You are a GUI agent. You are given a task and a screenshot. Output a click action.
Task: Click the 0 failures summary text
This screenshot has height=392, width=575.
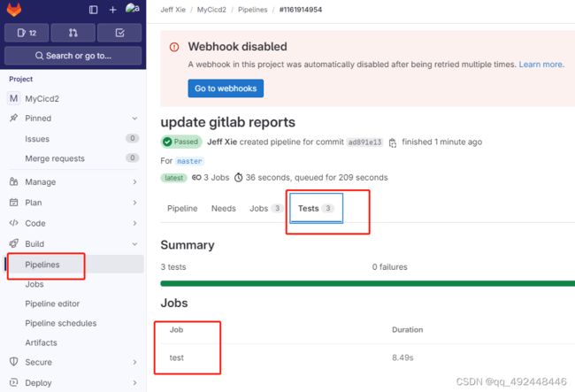click(x=389, y=267)
